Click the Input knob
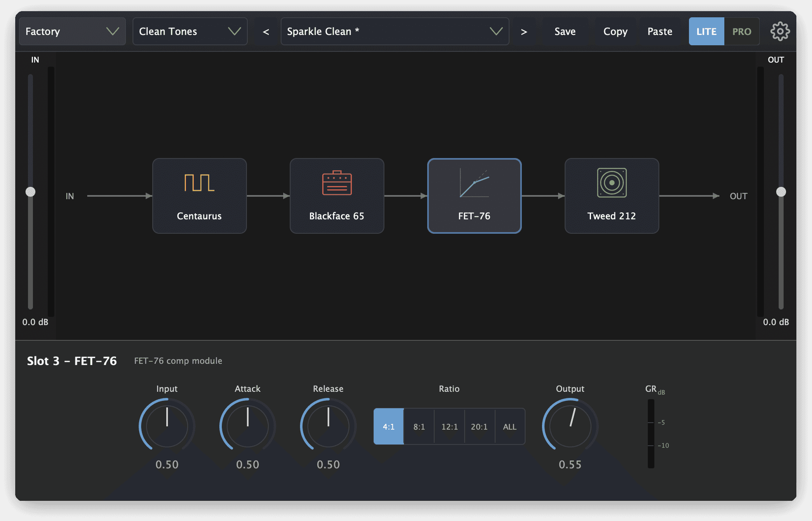 pyautogui.click(x=167, y=426)
